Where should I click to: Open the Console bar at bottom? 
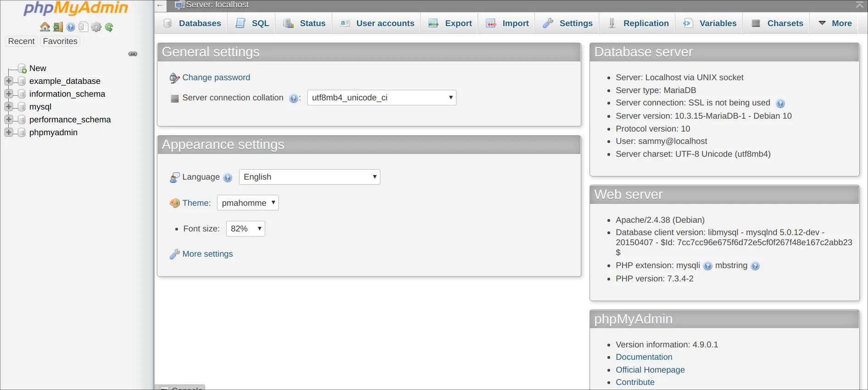[180, 387]
